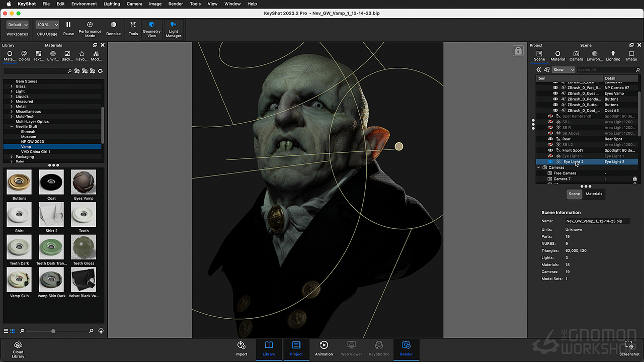Toggle visibility of the Rear light

tap(550, 139)
